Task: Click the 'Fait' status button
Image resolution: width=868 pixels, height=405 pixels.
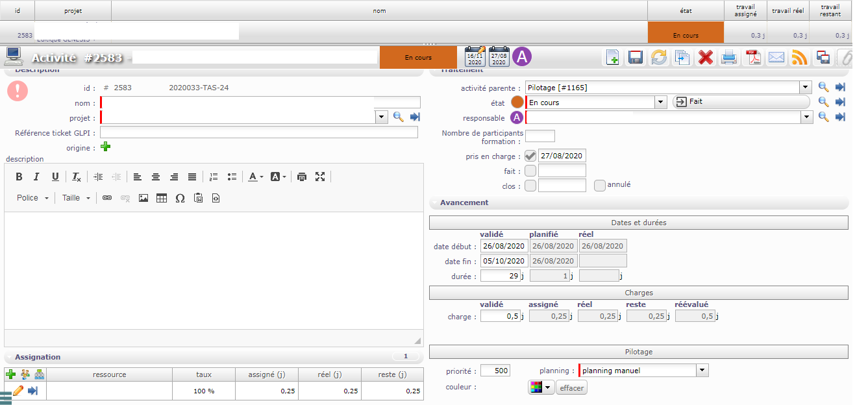Action: tap(741, 102)
